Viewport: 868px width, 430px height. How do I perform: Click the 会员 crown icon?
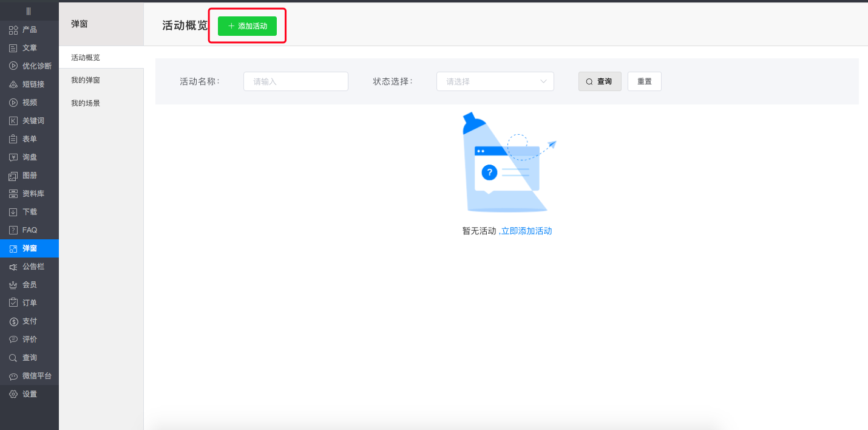[13, 285]
